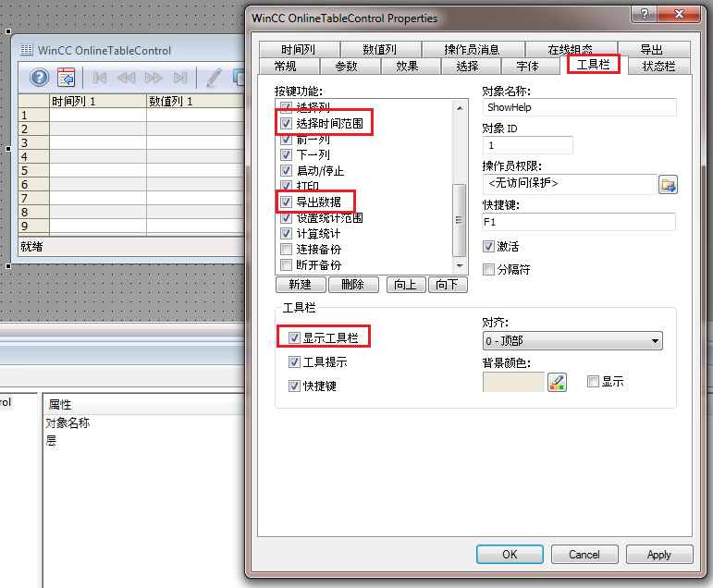Click the 对象 ID field
713x588 pixels.
click(x=527, y=145)
